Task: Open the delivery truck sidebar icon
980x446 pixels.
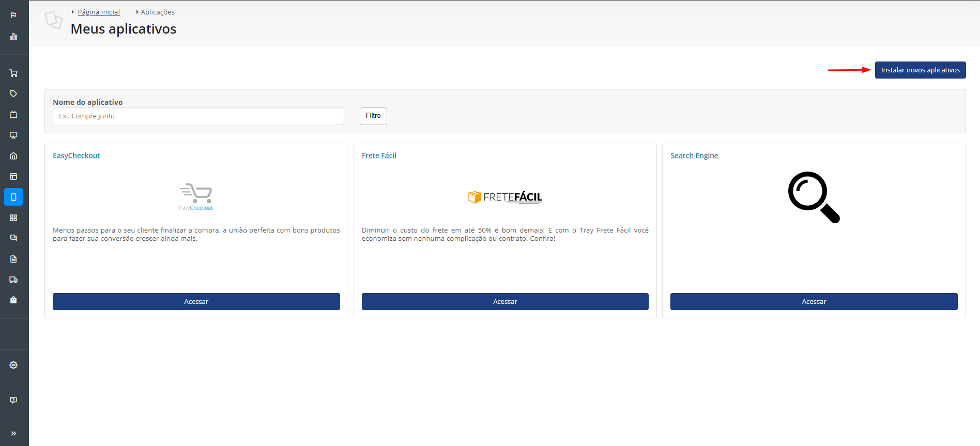Action: tap(13, 280)
